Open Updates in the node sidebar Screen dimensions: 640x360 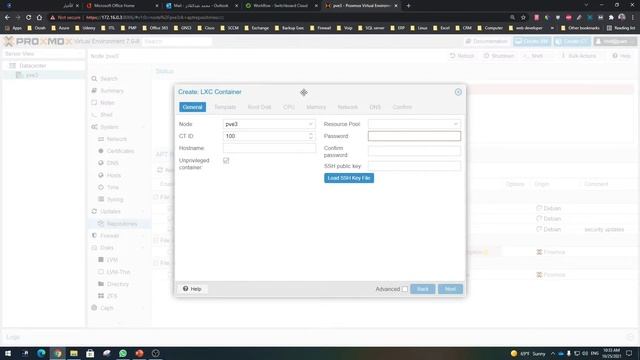[110, 211]
